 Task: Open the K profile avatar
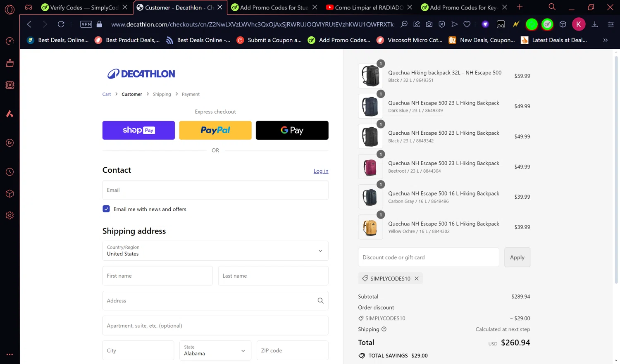click(579, 24)
